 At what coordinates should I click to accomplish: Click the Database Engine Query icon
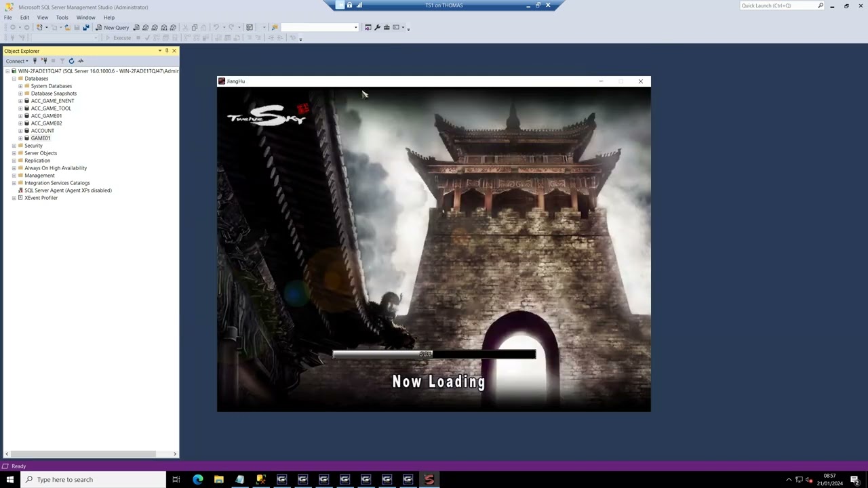tap(136, 28)
